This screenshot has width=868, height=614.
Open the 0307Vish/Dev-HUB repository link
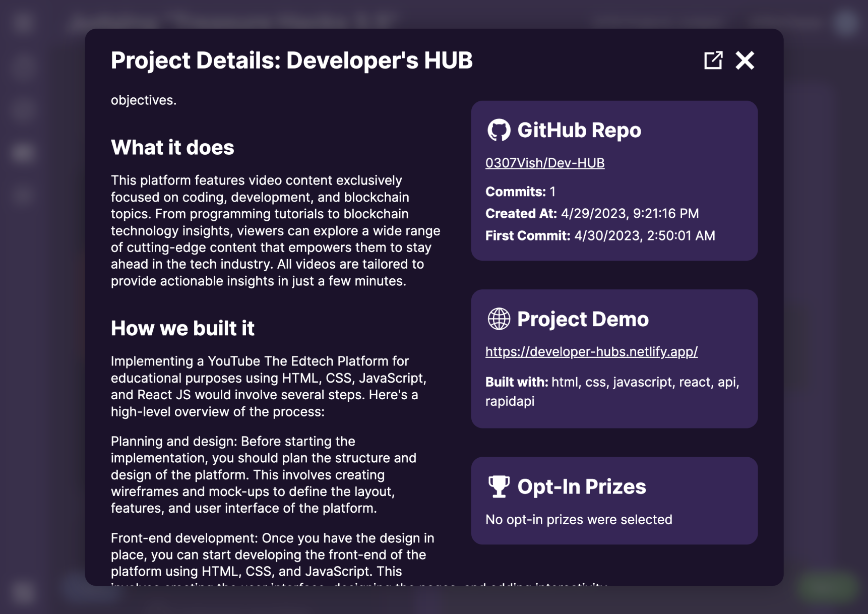tap(545, 163)
